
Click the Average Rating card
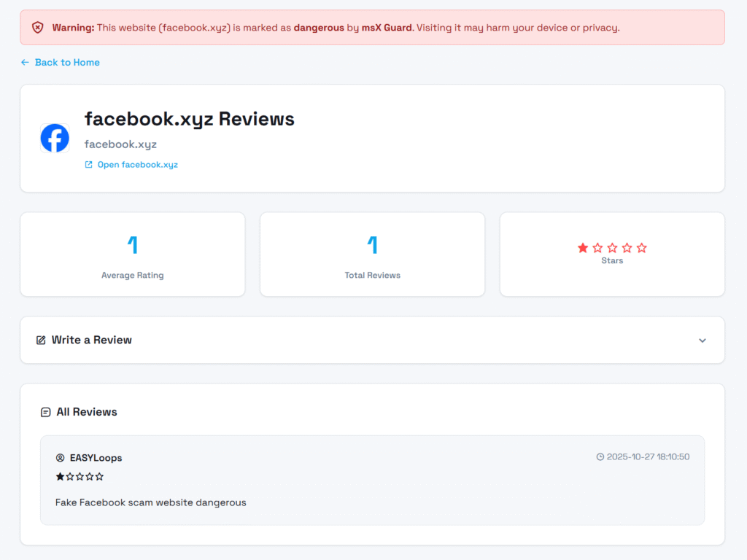[x=133, y=254]
